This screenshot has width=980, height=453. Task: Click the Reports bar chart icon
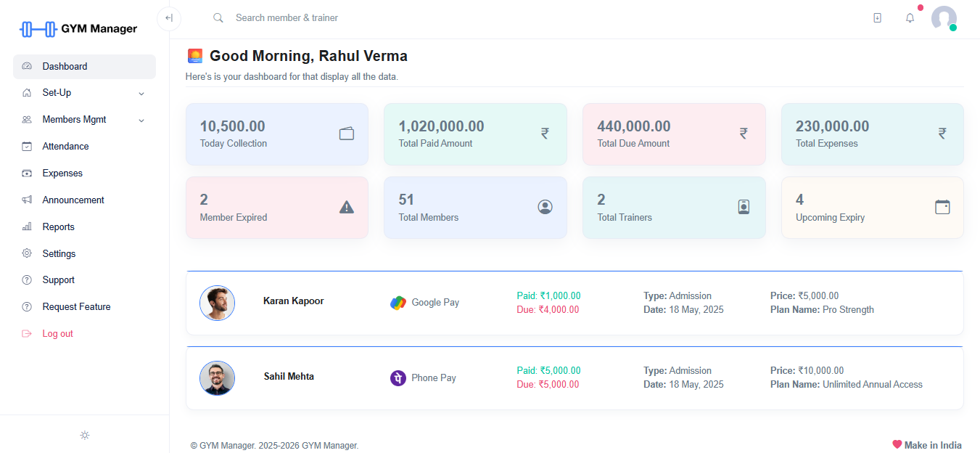click(27, 226)
